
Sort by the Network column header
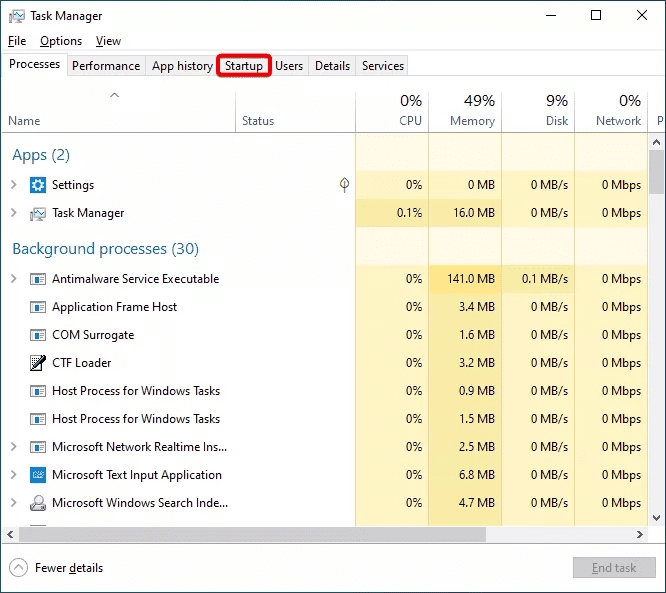coord(611,113)
